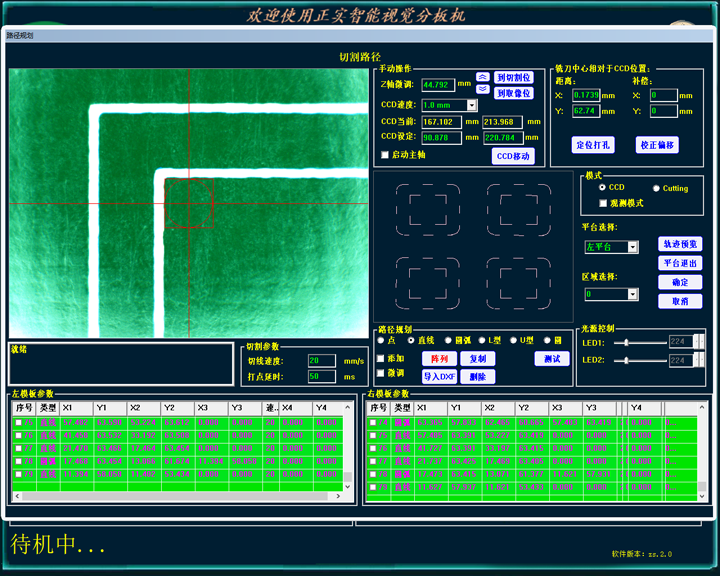The width and height of the screenshot is (720, 576).
Task: Check row 78 in left template table
Action: pos(18,461)
